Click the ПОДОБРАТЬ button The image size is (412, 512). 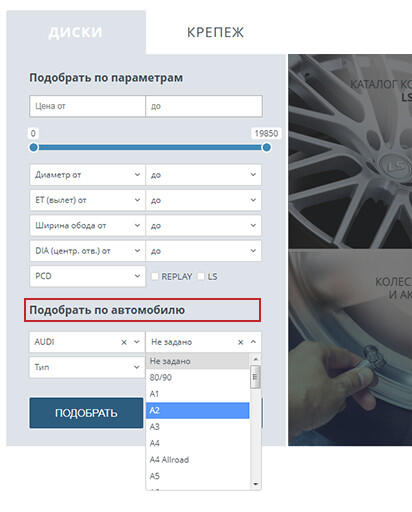[86, 413]
